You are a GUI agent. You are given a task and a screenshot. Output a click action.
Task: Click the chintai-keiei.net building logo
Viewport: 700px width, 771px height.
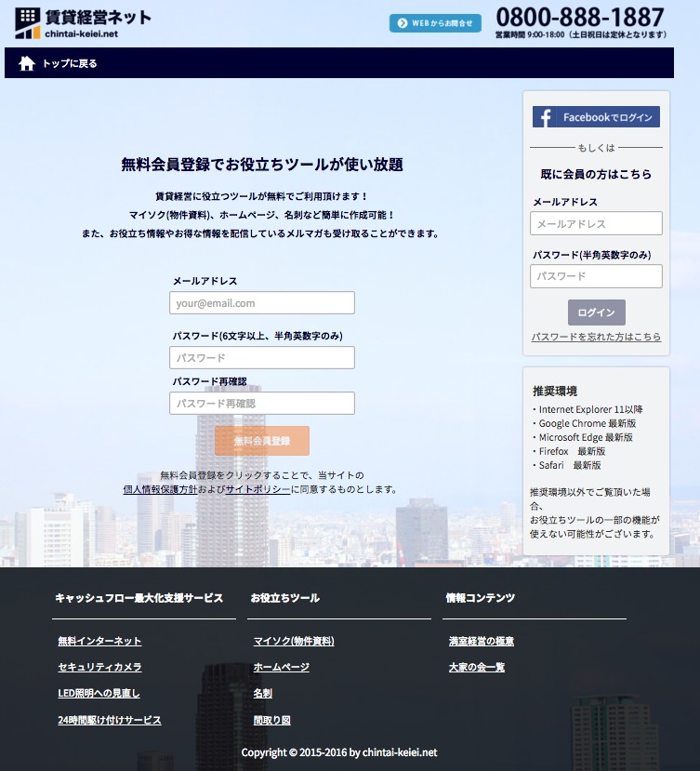(28, 22)
